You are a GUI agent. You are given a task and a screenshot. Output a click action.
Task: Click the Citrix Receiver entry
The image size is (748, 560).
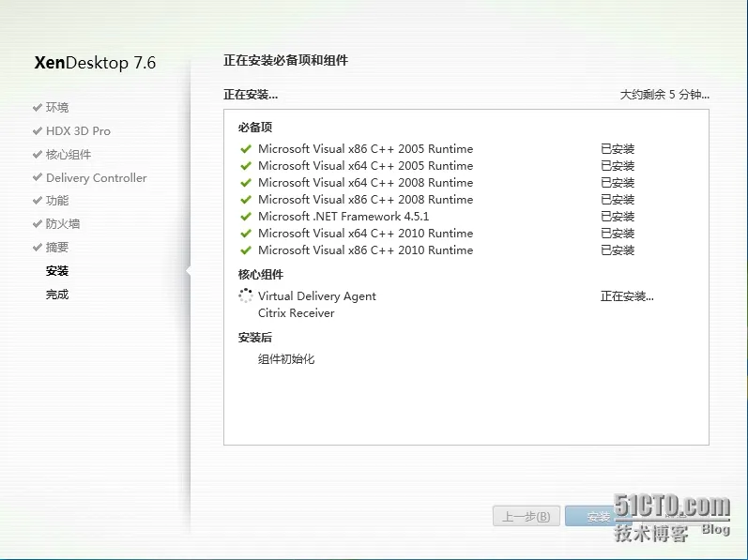click(x=297, y=313)
